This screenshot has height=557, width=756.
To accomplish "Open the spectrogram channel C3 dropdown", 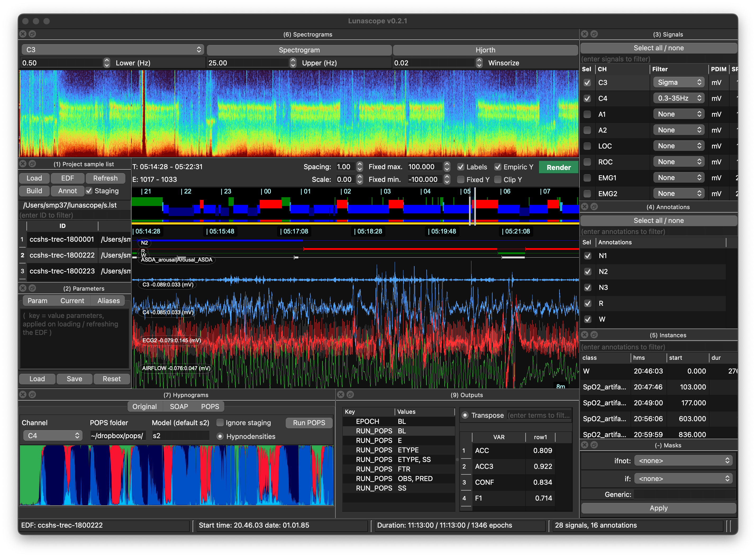I will coord(112,50).
